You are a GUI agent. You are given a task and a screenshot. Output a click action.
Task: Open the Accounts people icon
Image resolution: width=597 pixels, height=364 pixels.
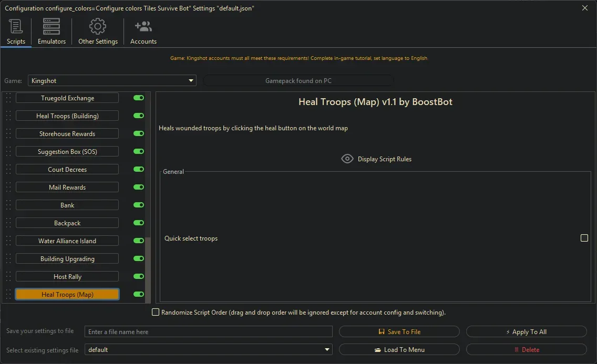coord(143,27)
